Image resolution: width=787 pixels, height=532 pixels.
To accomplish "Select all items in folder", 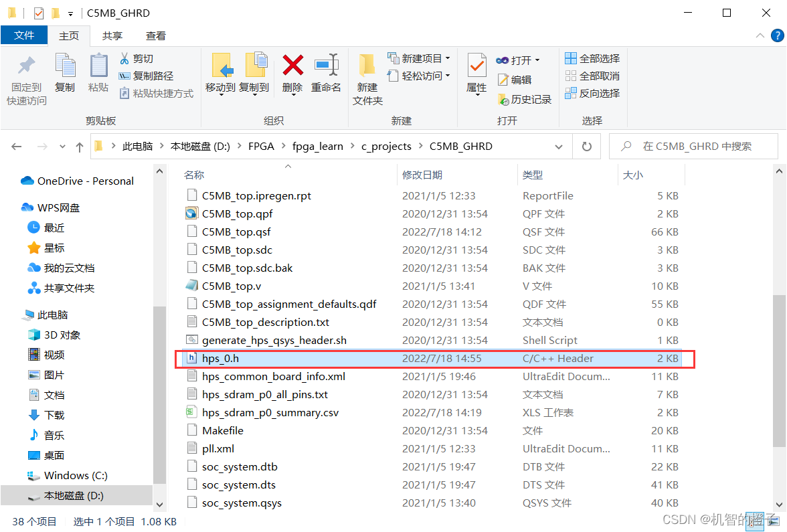I will (x=592, y=59).
